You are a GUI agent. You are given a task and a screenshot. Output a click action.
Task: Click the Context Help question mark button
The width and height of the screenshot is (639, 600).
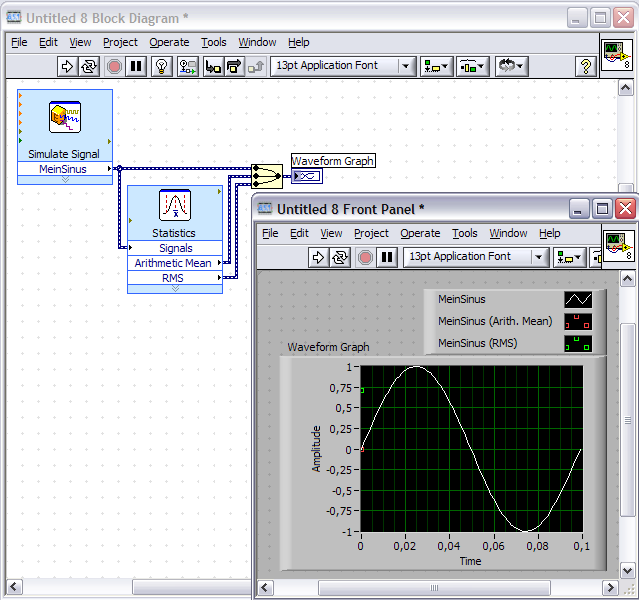coord(586,66)
